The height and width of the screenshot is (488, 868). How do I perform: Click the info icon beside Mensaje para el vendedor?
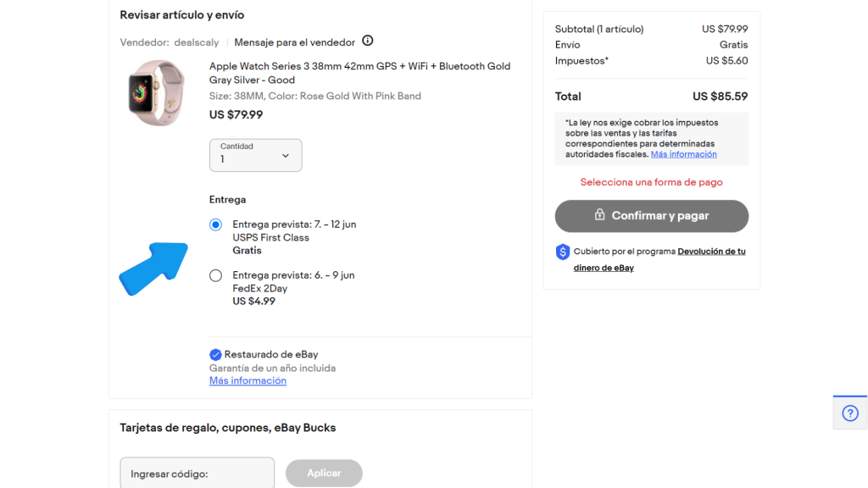(368, 41)
